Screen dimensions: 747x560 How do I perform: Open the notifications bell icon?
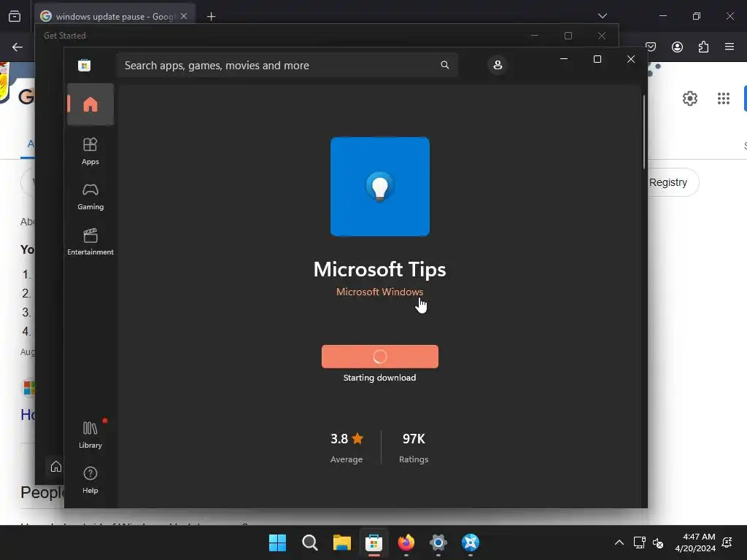pyautogui.click(x=727, y=542)
